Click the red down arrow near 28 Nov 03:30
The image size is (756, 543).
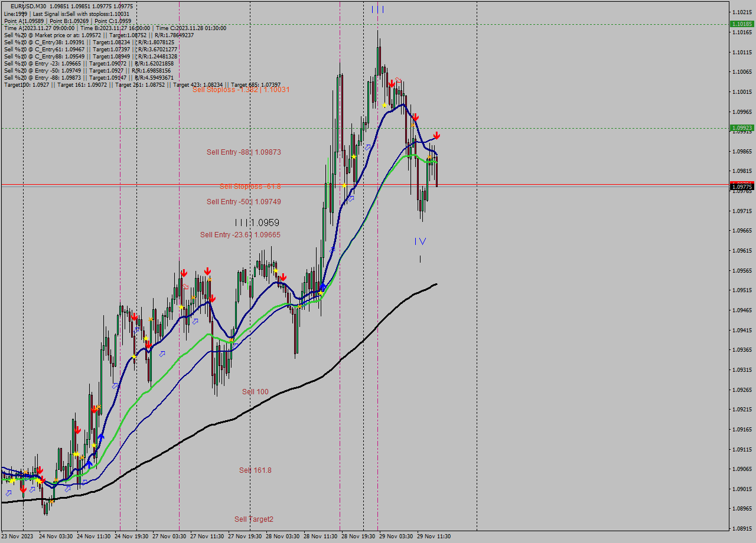pyautogui.click(x=283, y=276)
